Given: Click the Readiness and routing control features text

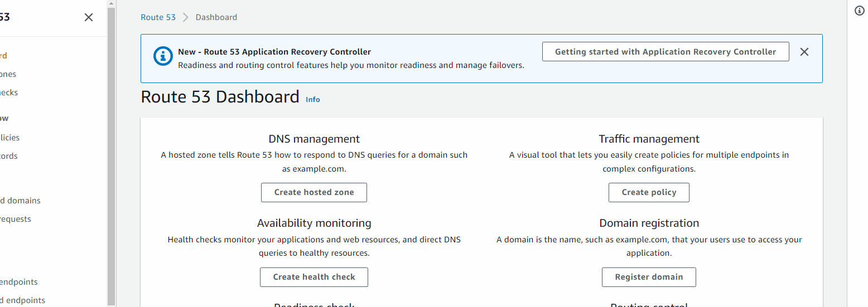Looking at the screenshot, I should pos(351,65).
